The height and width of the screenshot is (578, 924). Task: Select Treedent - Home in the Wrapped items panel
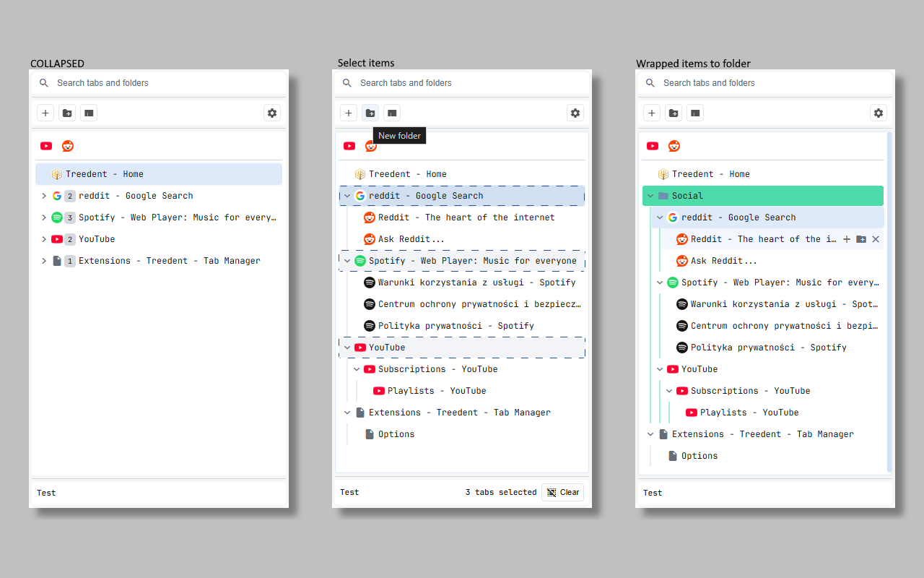763,174
